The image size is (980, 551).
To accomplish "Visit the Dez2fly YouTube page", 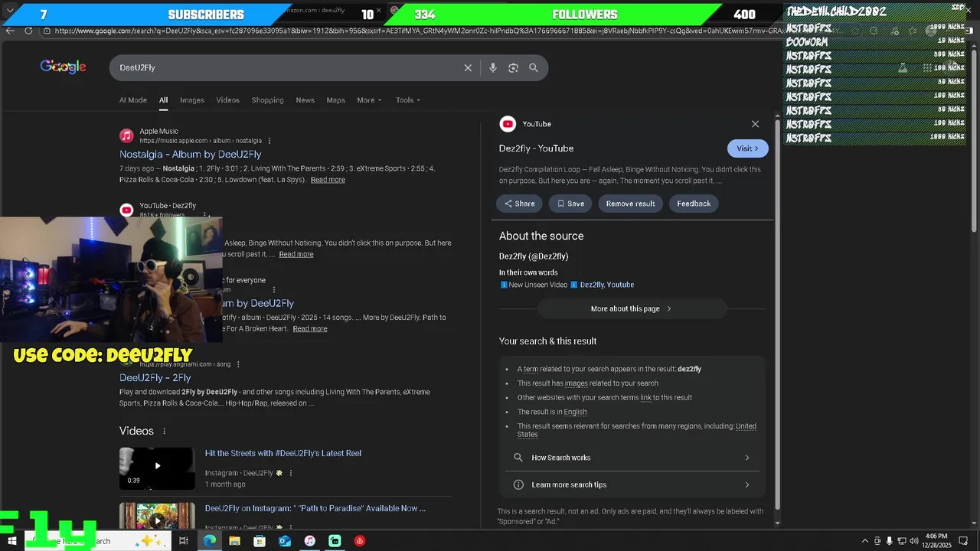I will click(x=747, y=148).
